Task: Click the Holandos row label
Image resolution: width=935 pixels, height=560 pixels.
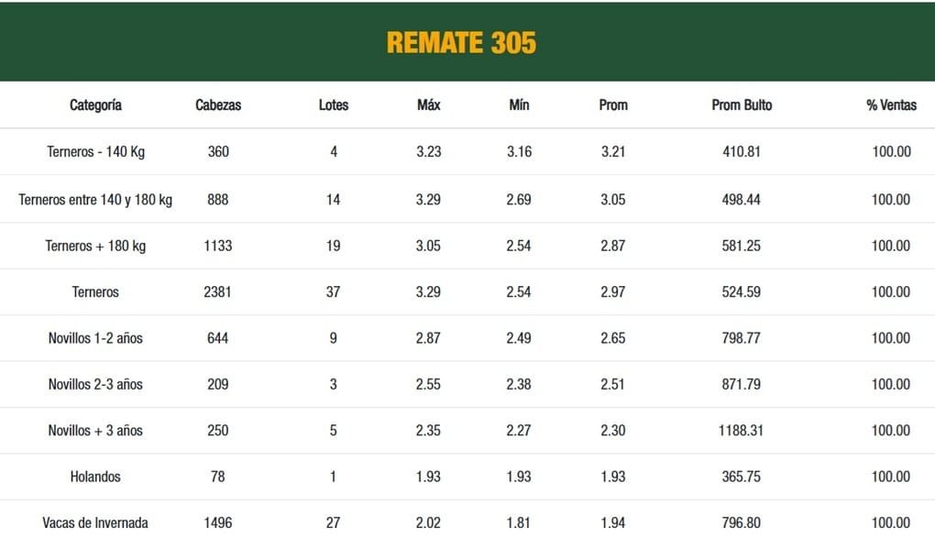Action: pos(95,477)
